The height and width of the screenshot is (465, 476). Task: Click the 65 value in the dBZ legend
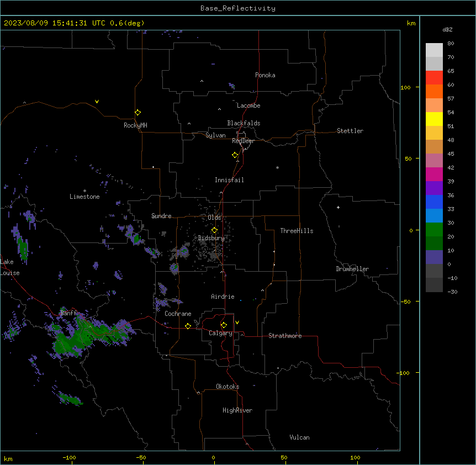pyautogui.click(x=451, y=71)
